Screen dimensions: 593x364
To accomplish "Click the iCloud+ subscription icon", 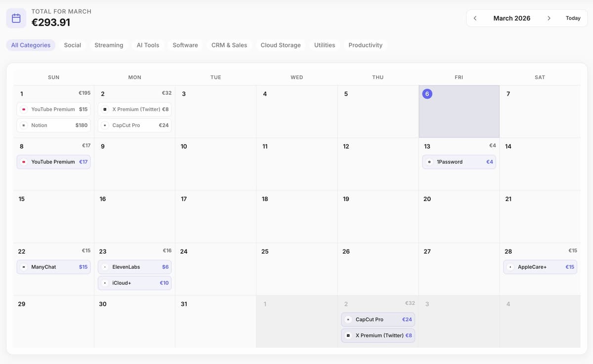I will [104, 283].
